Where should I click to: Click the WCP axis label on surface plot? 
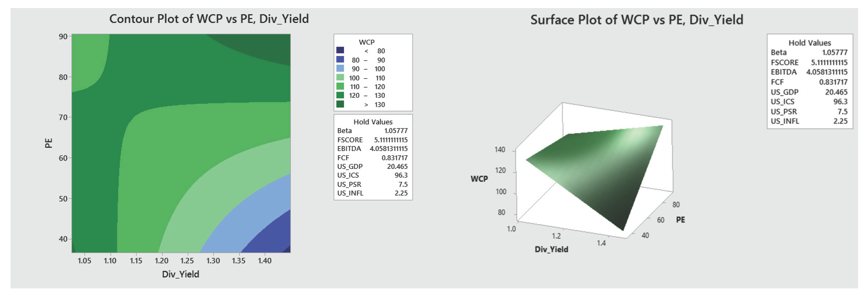coord(479,179)
